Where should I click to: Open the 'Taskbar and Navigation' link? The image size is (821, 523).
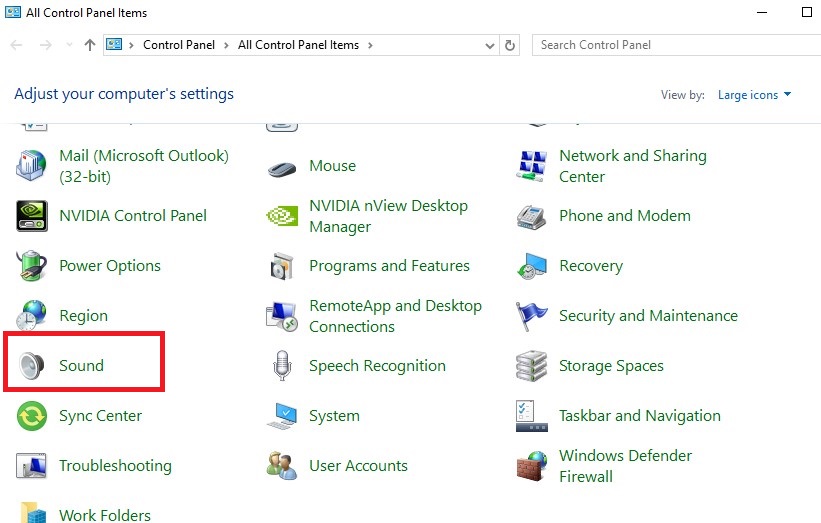[x=639, y=416]
